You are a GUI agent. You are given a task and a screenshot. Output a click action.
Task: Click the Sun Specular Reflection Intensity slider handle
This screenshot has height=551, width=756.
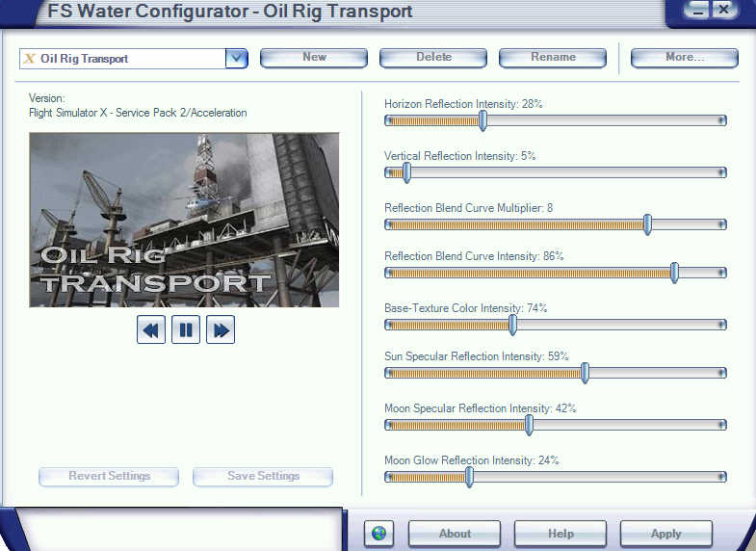[585, 373]
